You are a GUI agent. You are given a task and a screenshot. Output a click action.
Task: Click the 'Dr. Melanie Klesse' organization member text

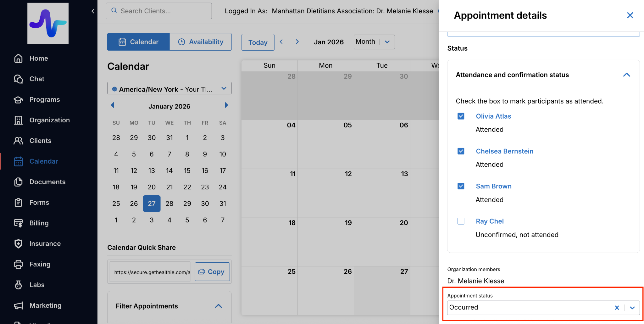(475, 281)
